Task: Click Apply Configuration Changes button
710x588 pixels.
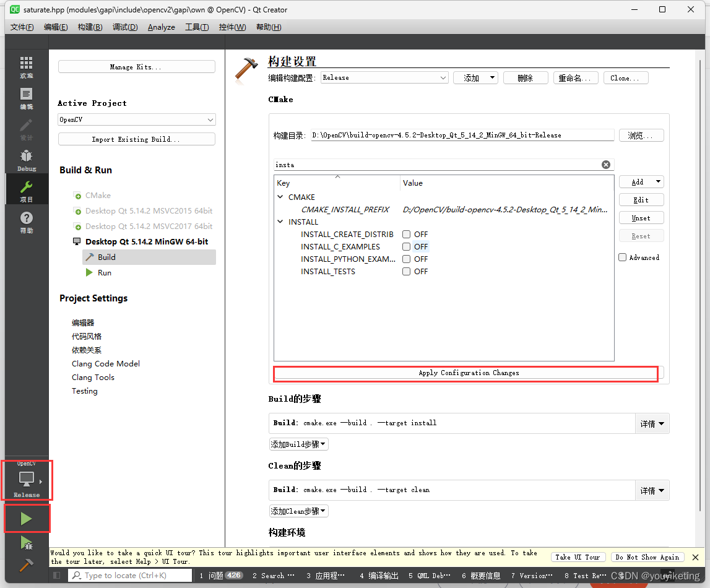Action: pos(469,373)
